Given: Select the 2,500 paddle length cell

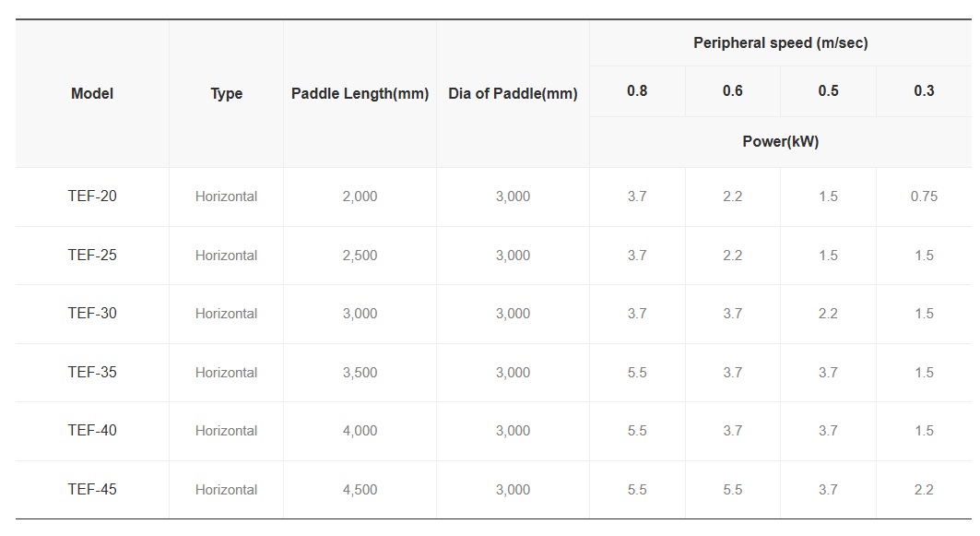Looking at the screenshot, I should pos(360,255).
